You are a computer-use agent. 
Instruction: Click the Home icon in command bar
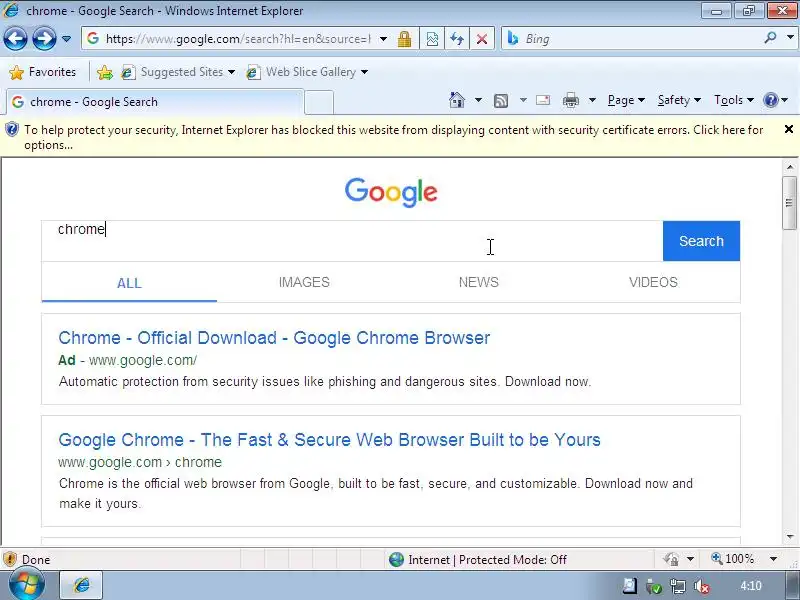(457, 100)
